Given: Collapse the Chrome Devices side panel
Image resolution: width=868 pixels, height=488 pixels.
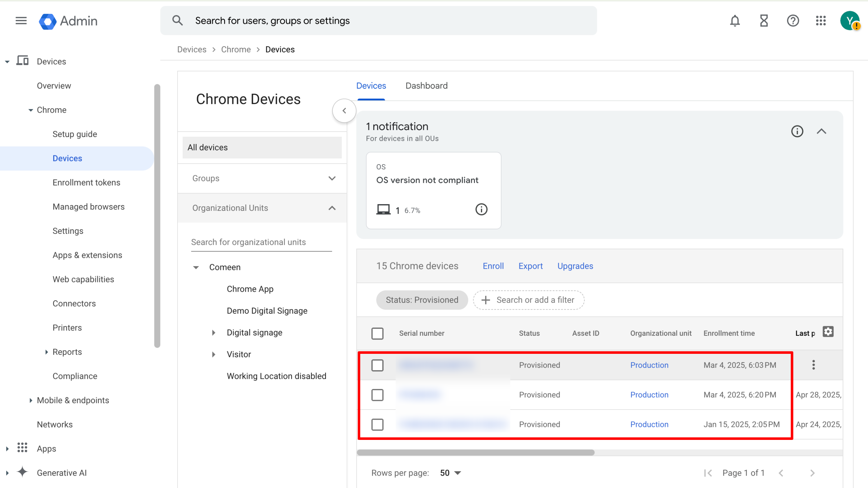Looking at the screenshot, I should (x=344, y=111).
